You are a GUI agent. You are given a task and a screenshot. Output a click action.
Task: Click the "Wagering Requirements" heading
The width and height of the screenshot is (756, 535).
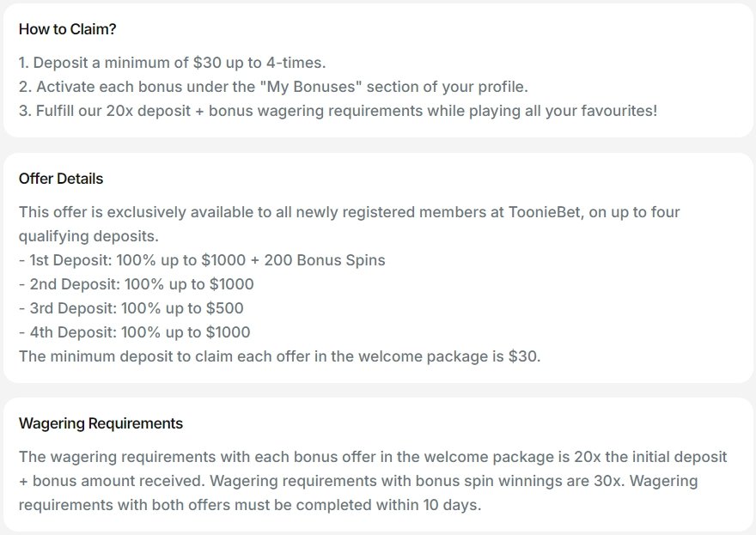coord(101,423)
